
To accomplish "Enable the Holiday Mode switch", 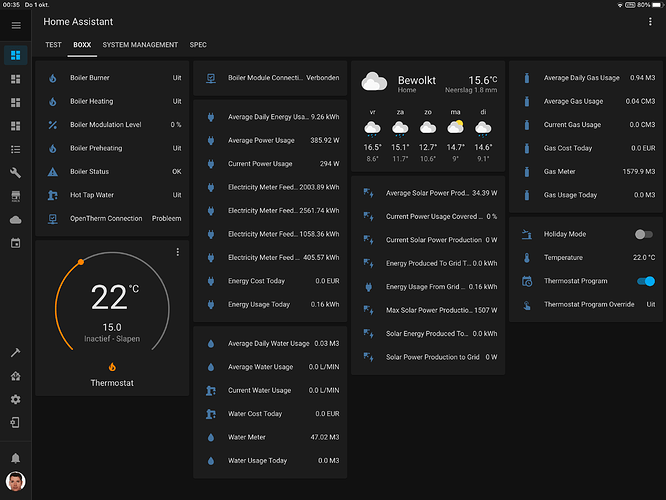I will pos(644,234).
